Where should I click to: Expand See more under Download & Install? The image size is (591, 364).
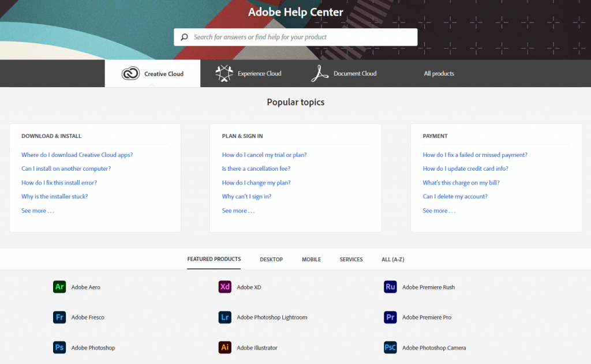click(38, 211)
